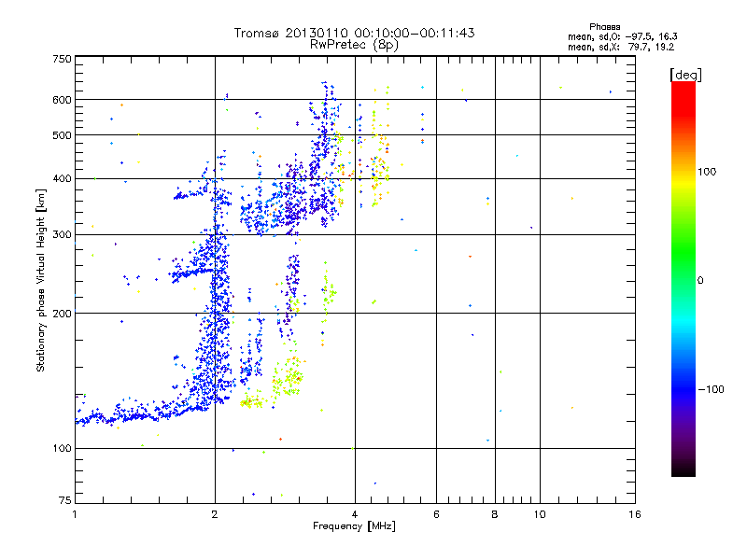The height and width of the screenshot is (560, 747).
Task: Click the 750 label on height axis
Action: 62,59
